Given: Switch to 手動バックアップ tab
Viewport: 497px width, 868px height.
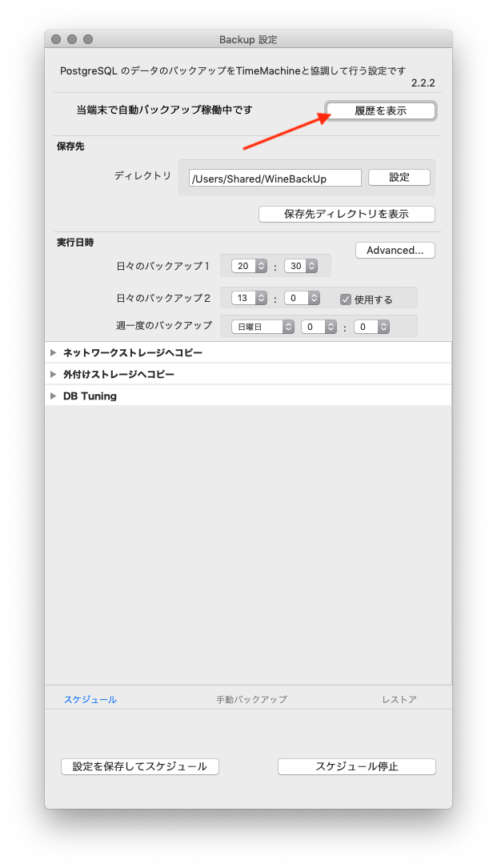Looking at the screenshot, I should point(251,699).
